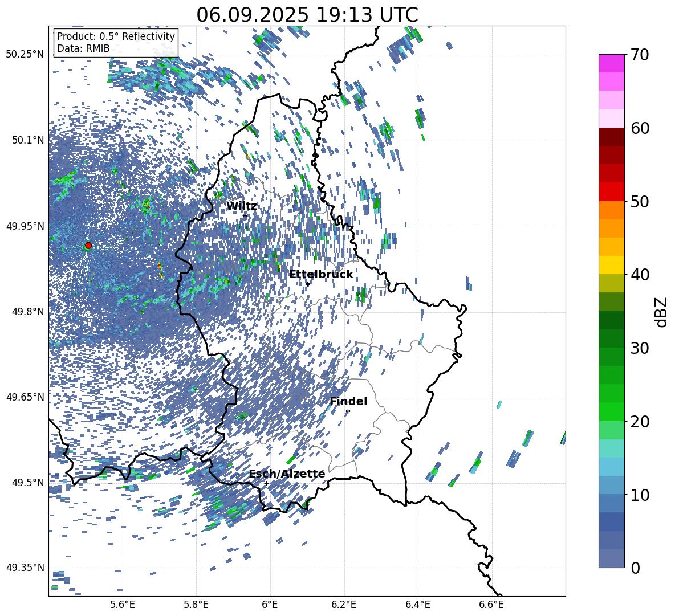
Task: Click the Findel station label
Action: [348, 401]
